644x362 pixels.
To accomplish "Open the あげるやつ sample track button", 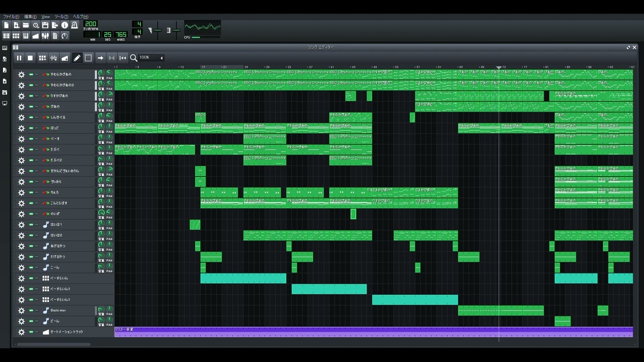I will (x=68, y=246).
